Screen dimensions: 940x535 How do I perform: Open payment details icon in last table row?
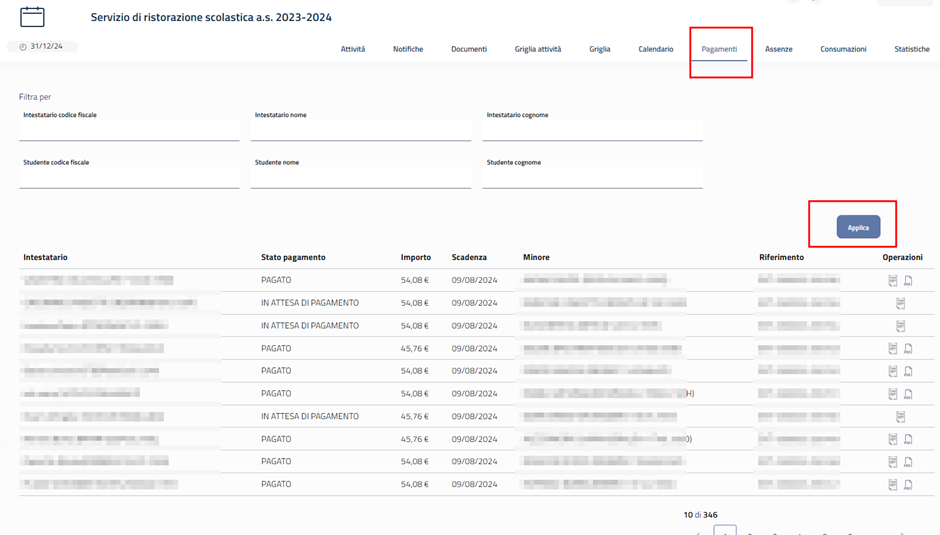[893, 485]
